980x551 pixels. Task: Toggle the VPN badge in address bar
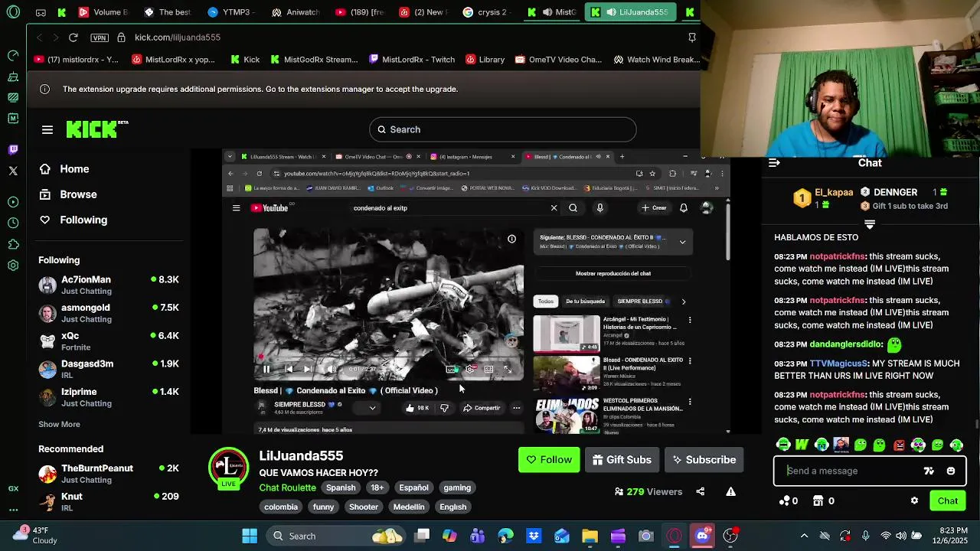pos(99,37)
